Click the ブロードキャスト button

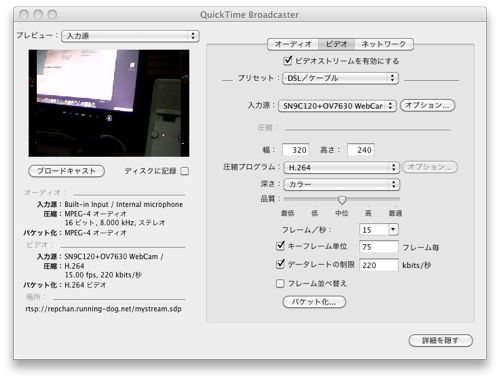(x=67, y=171)
